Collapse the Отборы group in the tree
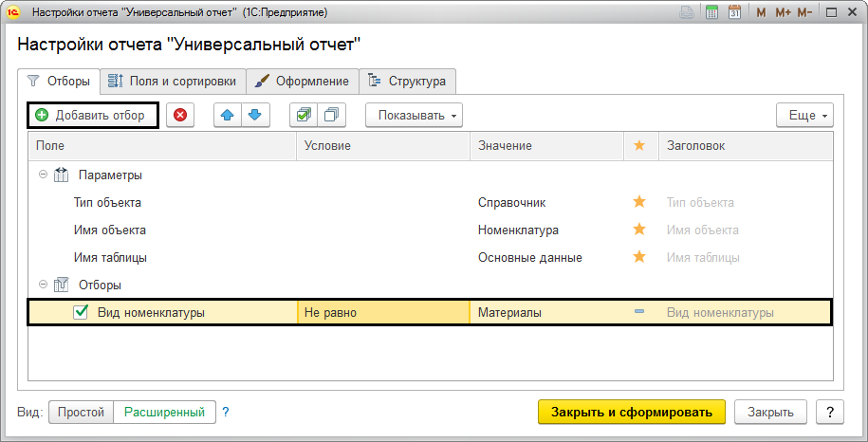The height and width of the screenshot is (442, 868). [x=43, y=285]
